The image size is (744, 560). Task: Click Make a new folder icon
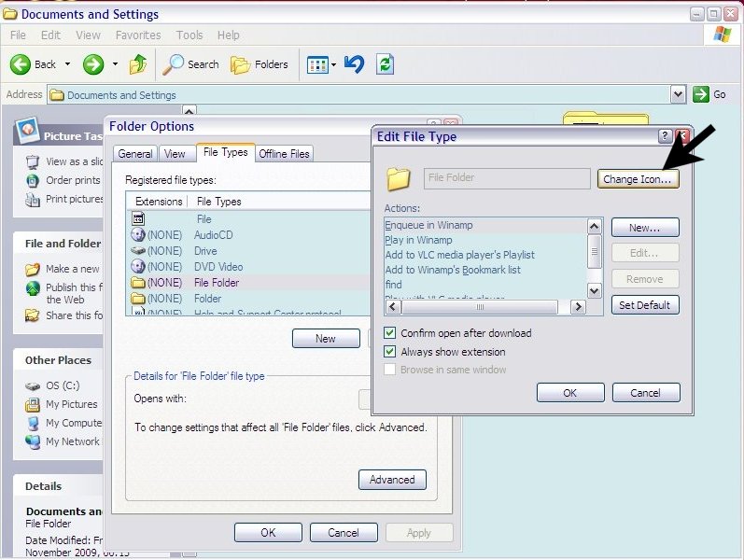(x=32, y=269)
